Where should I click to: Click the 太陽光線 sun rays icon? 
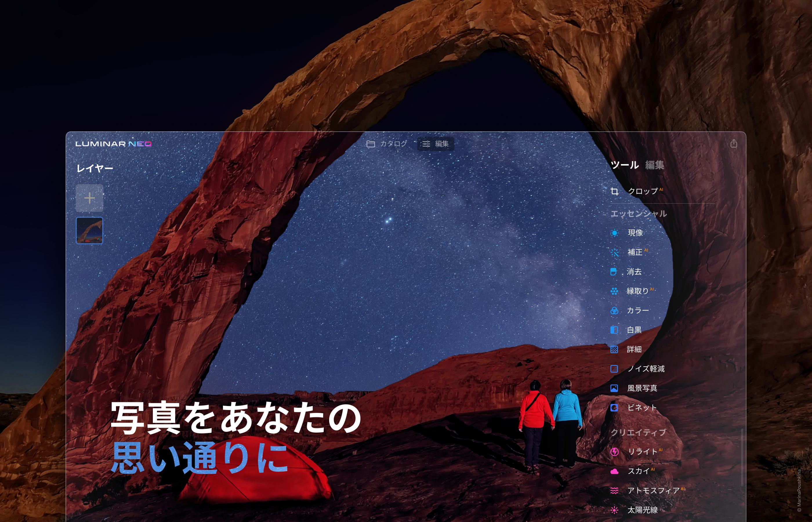pos(615,510)
